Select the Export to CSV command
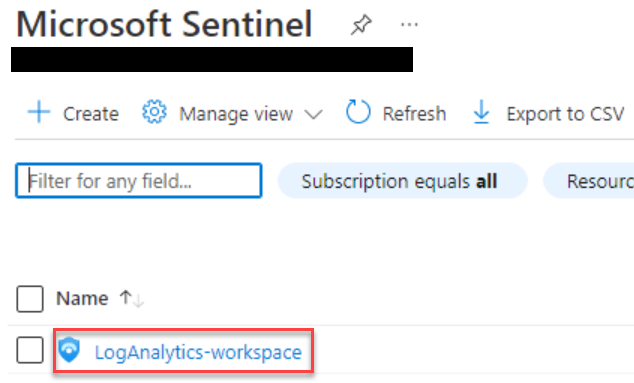634x383 pixels. 565,114
